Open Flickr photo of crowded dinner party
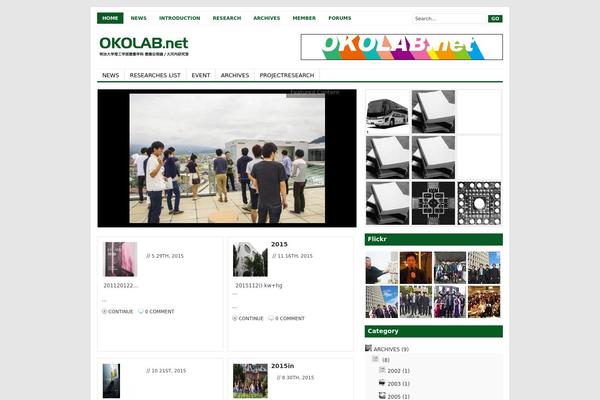 point(484,302)
